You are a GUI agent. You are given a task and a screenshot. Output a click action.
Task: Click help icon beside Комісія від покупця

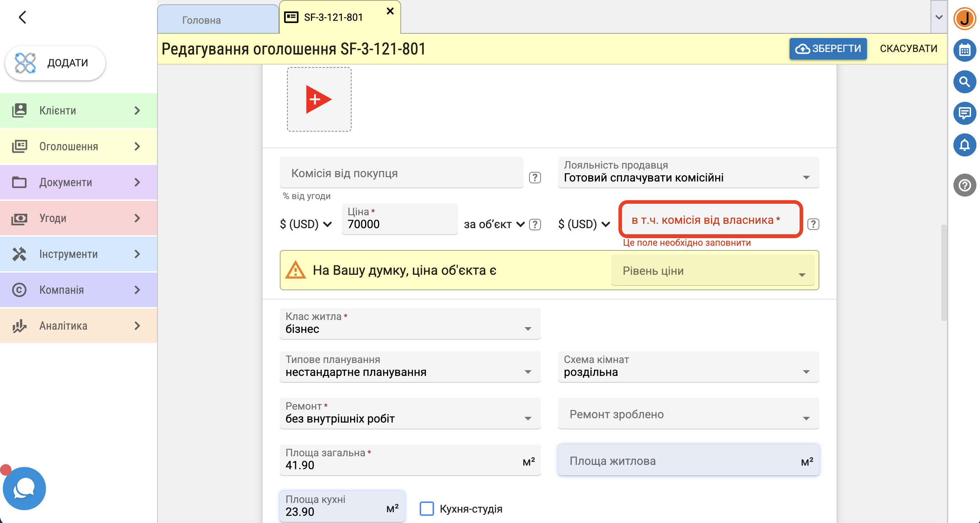click(x=535, y=178)
